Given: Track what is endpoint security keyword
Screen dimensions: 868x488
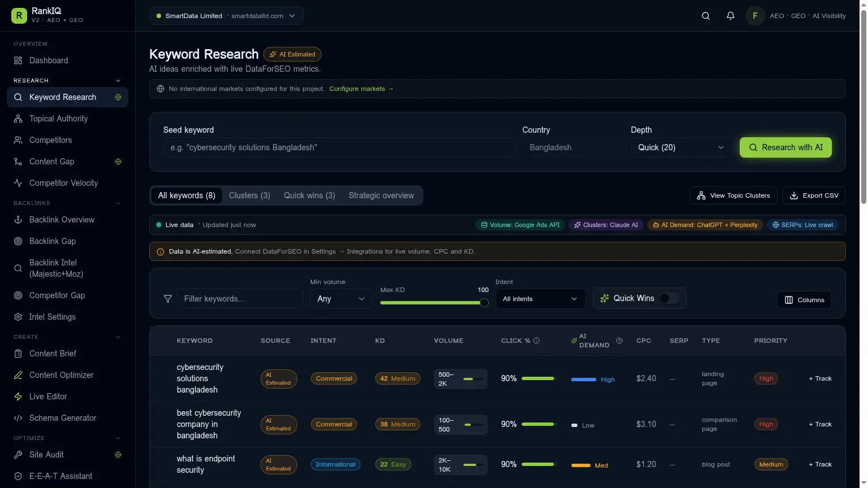Looking at the screenshot, I should tap(820, 464).
